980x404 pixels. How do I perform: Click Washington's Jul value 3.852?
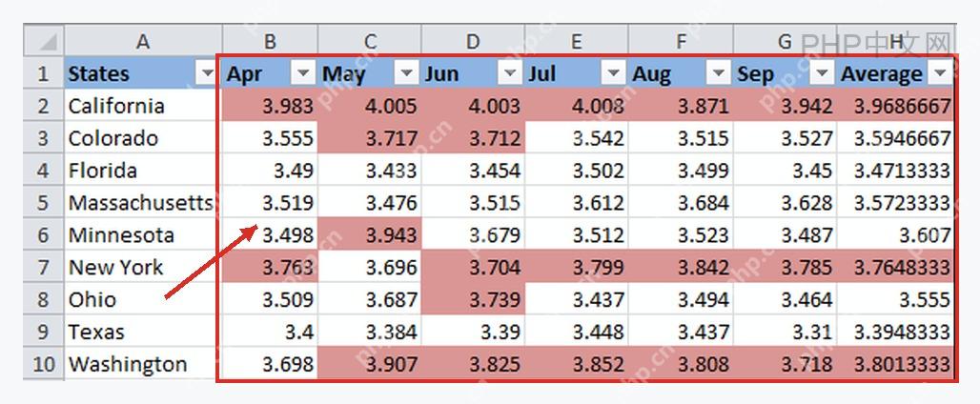(576, 364)
